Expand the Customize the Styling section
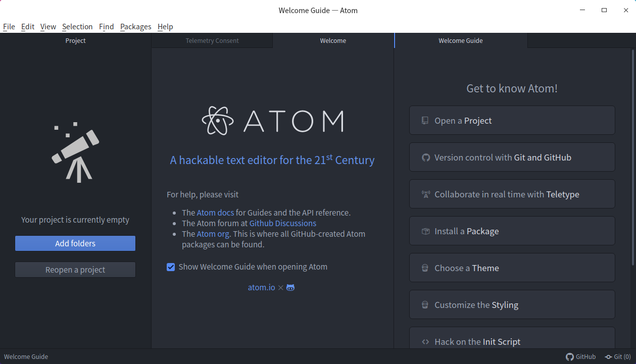This screenshot has width=636, height=364. pyautogui.click(x=512, y=305)
